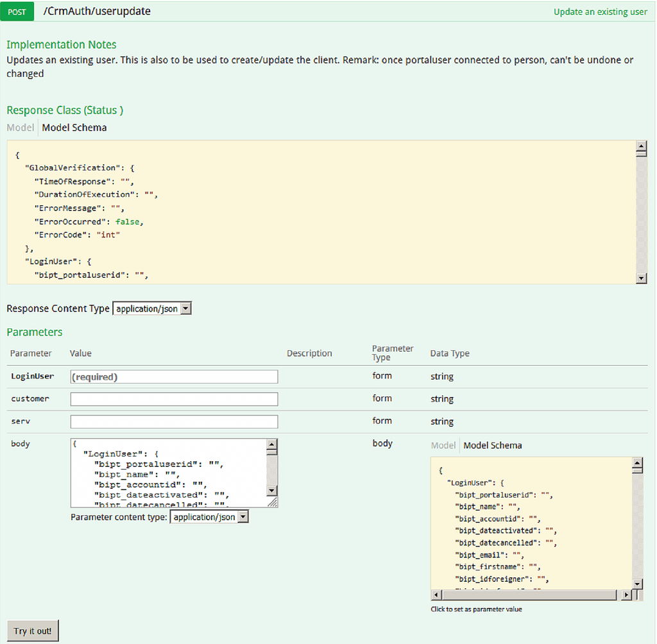Click body model schema scroll up arrow
Viewport: 657px width, 644px height.
(637, 463)
